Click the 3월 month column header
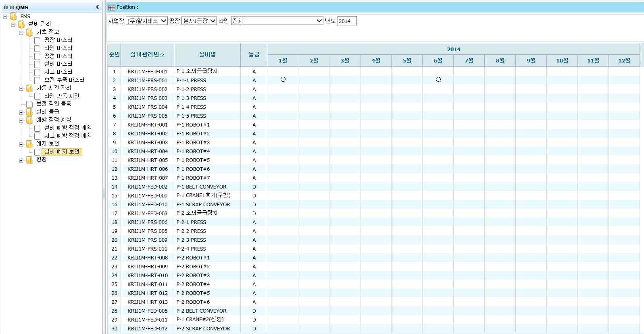Image resolution: width=644 pixels, height=334 pixels. (x=345, y=61)
